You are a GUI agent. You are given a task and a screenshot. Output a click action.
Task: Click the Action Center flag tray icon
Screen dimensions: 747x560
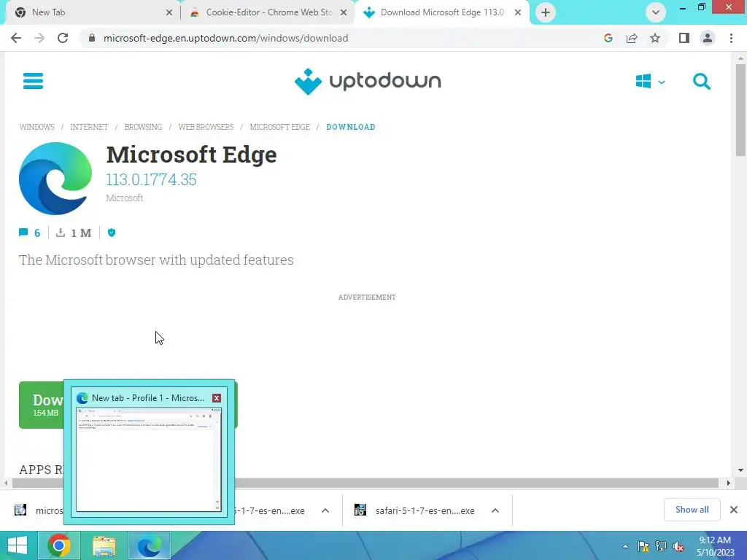[x=643, y=546]
